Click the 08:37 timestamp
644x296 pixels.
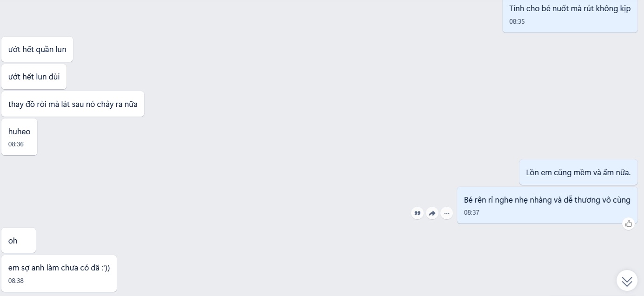click(x=471, y=212)
